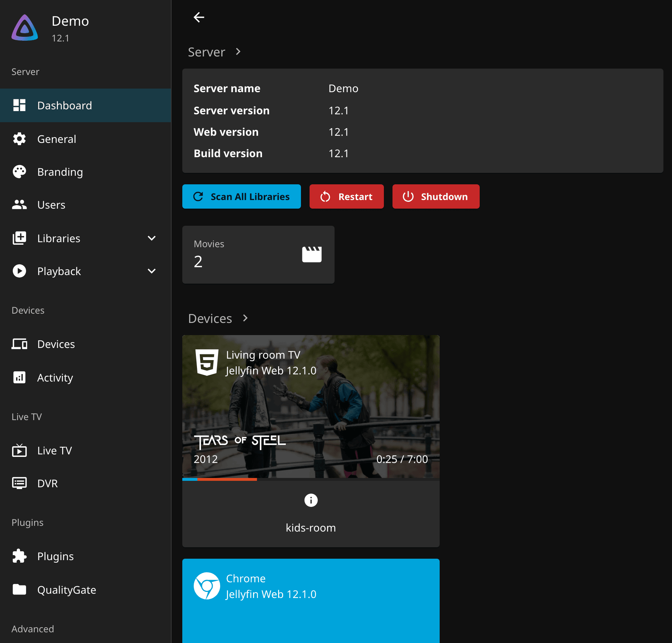Select Live TV in the sidebar

[x=85, y=450]
